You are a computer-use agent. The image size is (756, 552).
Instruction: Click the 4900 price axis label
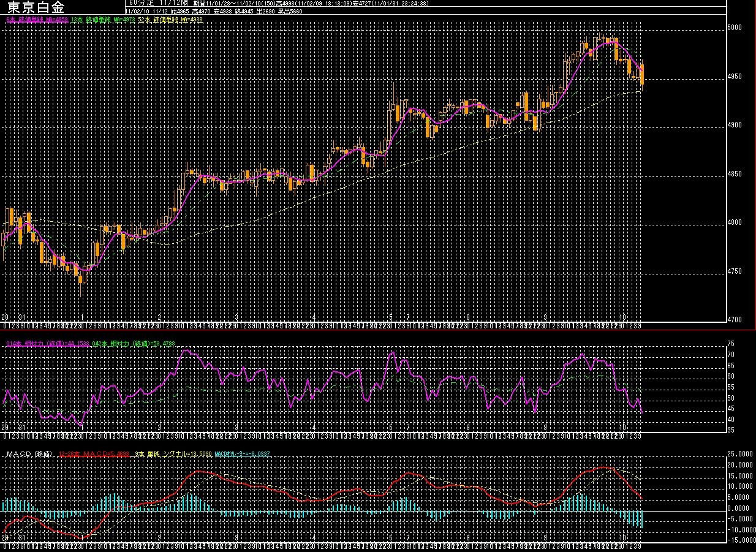tap(734, 125)
